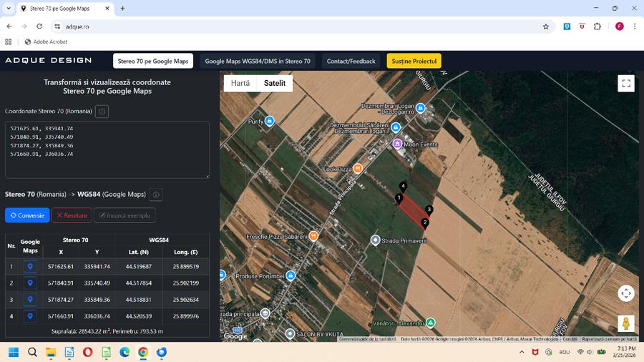Click the info icon beside Coordonate Stereo 70
This screenshot has height=362, width=644.
click(102, 112)
